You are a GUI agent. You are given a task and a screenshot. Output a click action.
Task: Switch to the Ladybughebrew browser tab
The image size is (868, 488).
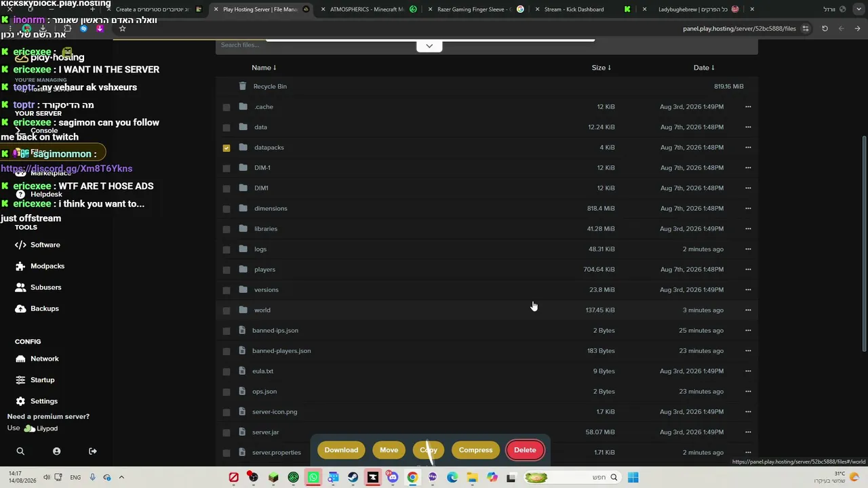tap(690, 9)
